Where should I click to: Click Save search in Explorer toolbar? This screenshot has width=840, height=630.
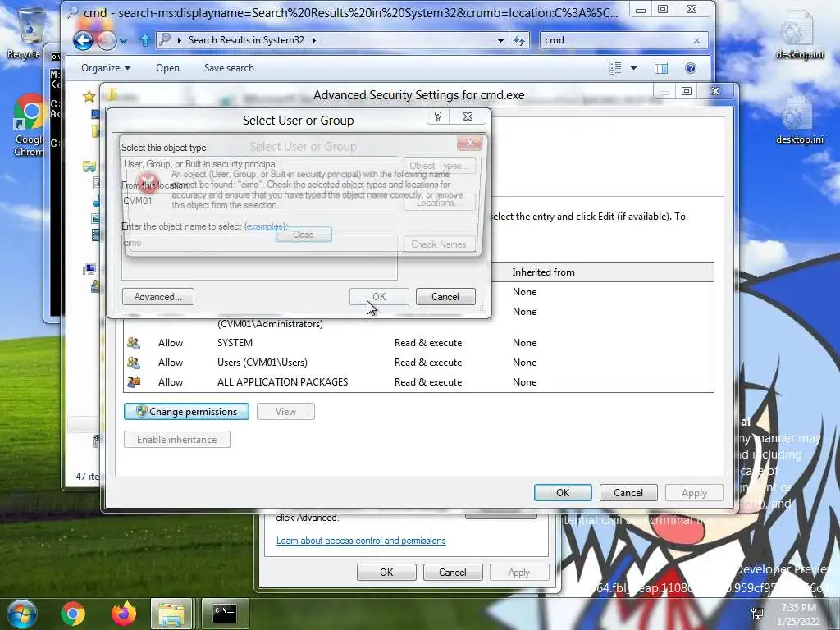(x=229, y=68)
